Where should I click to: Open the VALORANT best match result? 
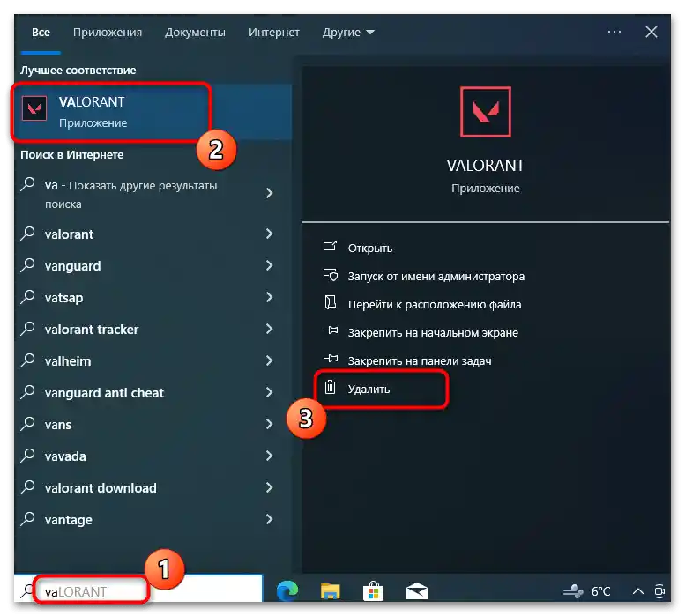tap(153, 112)
